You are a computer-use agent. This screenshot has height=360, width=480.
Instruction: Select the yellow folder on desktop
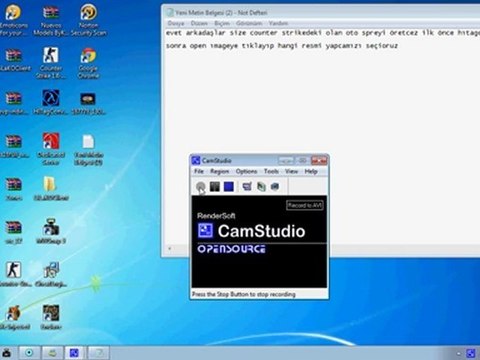[51, 189]
